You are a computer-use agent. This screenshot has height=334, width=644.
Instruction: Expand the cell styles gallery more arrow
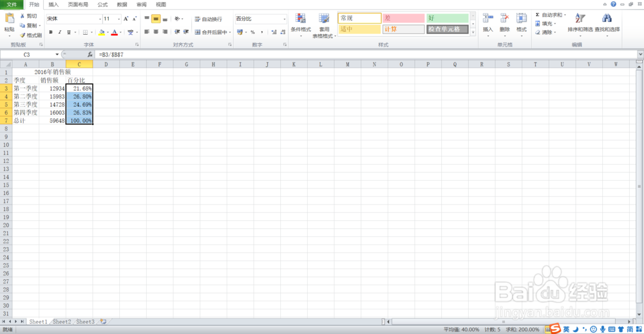(x=473, y=32)
